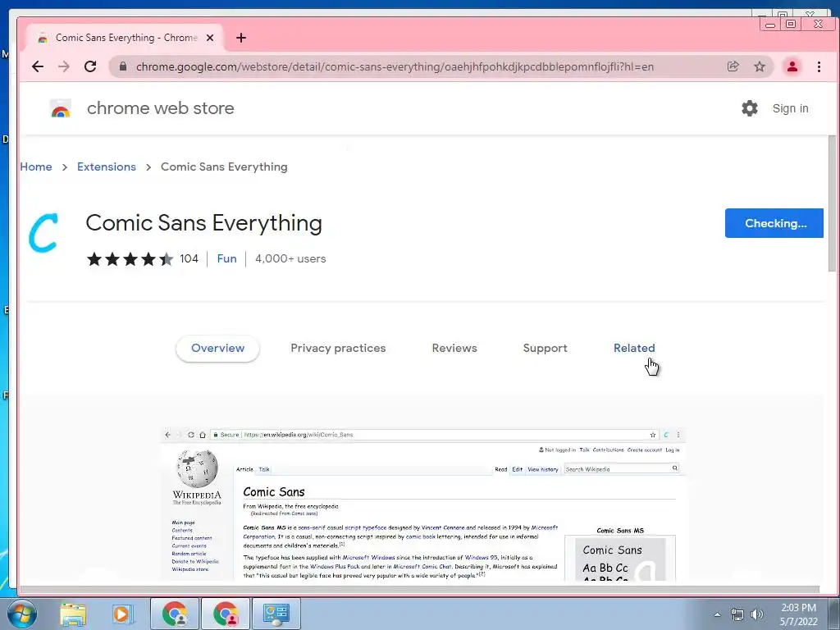Screen dimensions: 840x630
Task: Click the horizontal scrollbar at the bottom
Action: 420,590
